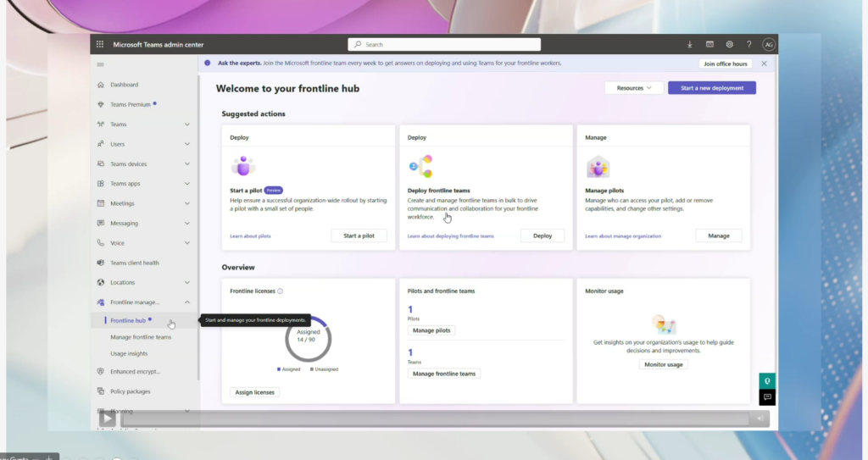The height and width of the screenshot is (460, 868).
Task: Open Learn about deploying frontline teams link
Action: click(x=451, y=236)
